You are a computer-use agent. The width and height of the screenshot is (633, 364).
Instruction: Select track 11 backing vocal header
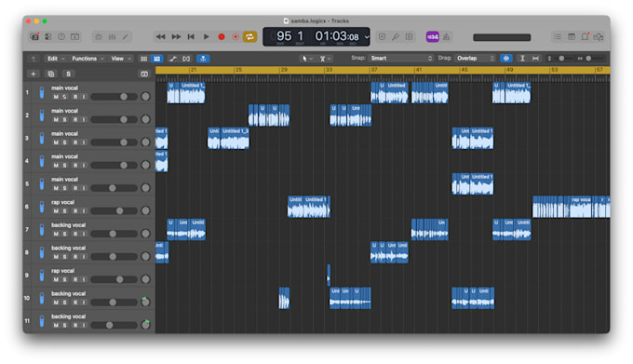[x=88, y=321]
